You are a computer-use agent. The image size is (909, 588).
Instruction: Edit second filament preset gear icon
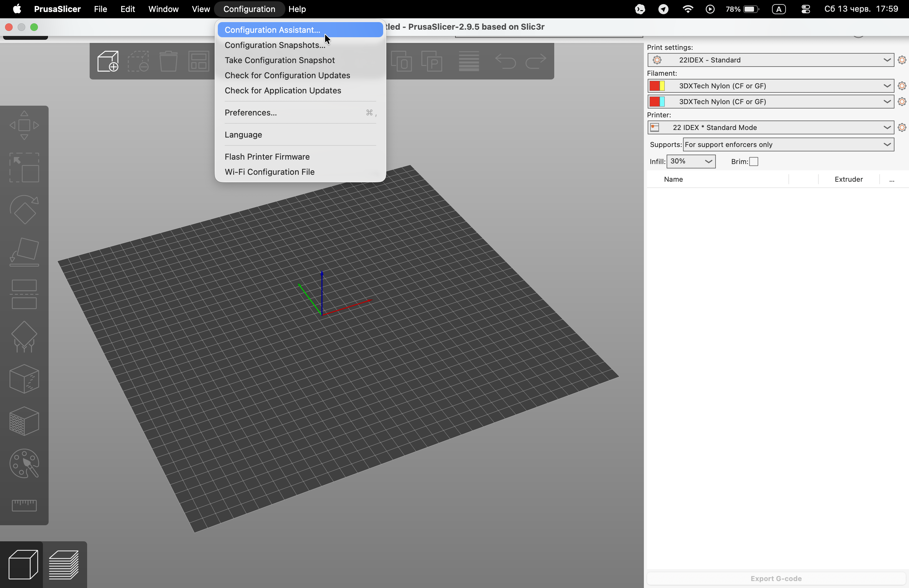click(902, 102)
